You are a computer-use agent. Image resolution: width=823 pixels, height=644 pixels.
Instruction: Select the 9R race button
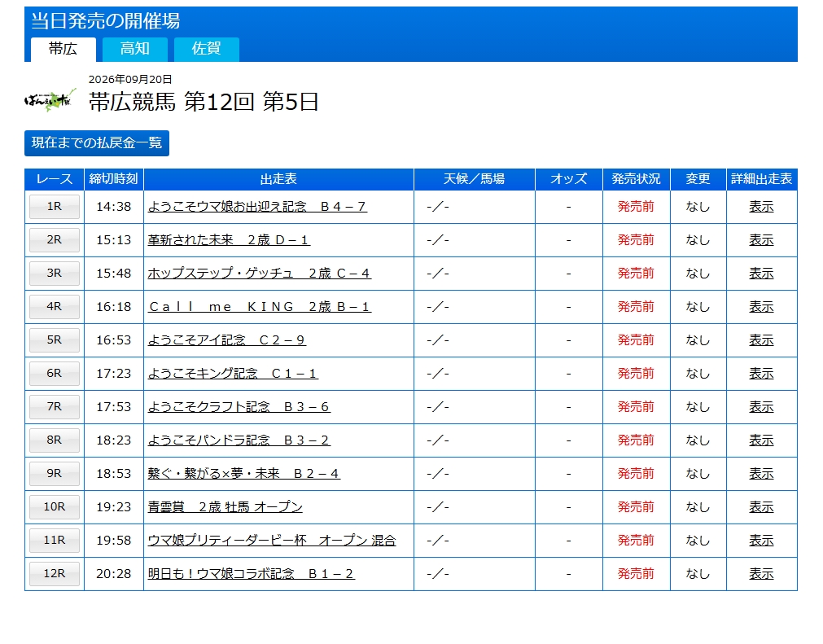point(54,473)
